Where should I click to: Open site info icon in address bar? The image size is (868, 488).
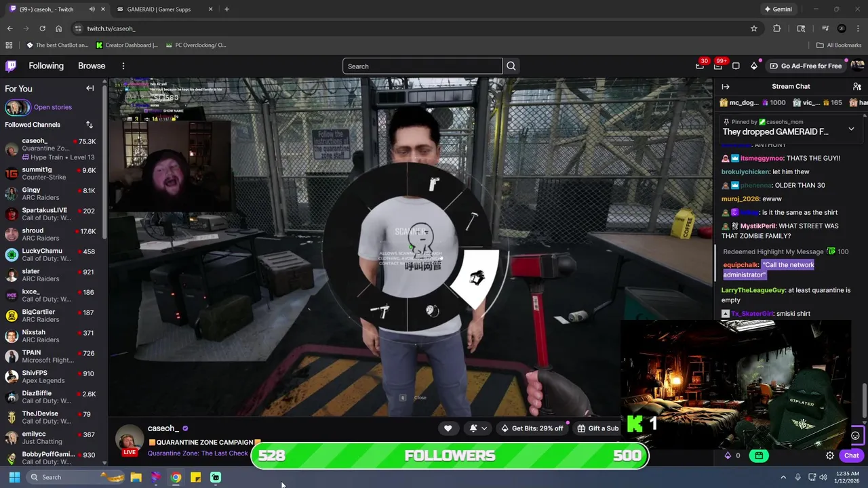pyautogui.click(x=78, y=28)
